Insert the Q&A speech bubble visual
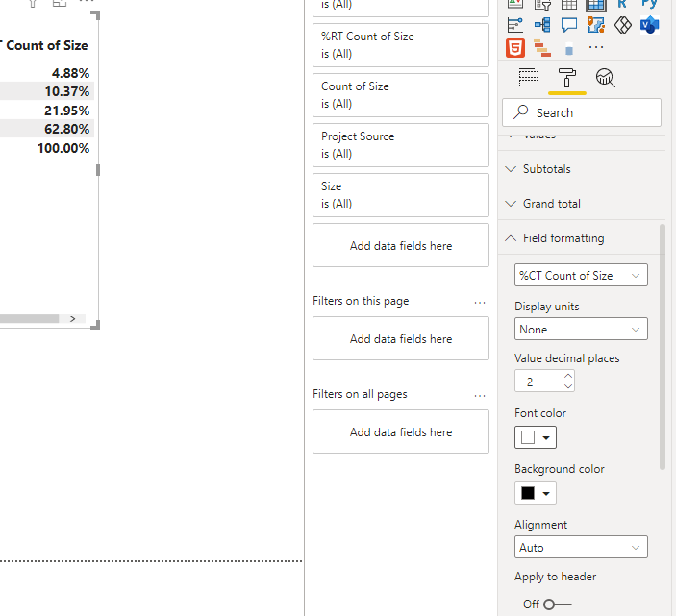Image resolution: width=676 pixels, height=616 pixels. (569, 25)
